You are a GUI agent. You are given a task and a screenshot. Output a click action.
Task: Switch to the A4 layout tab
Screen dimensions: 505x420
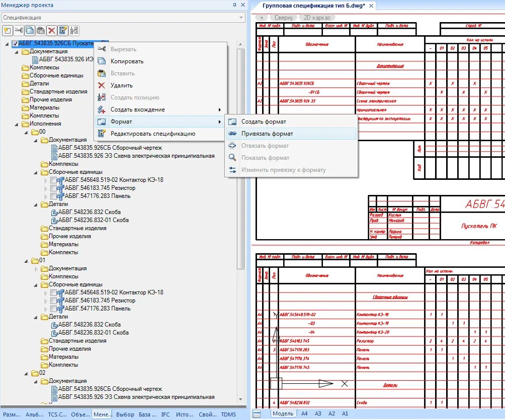point(304,413)
